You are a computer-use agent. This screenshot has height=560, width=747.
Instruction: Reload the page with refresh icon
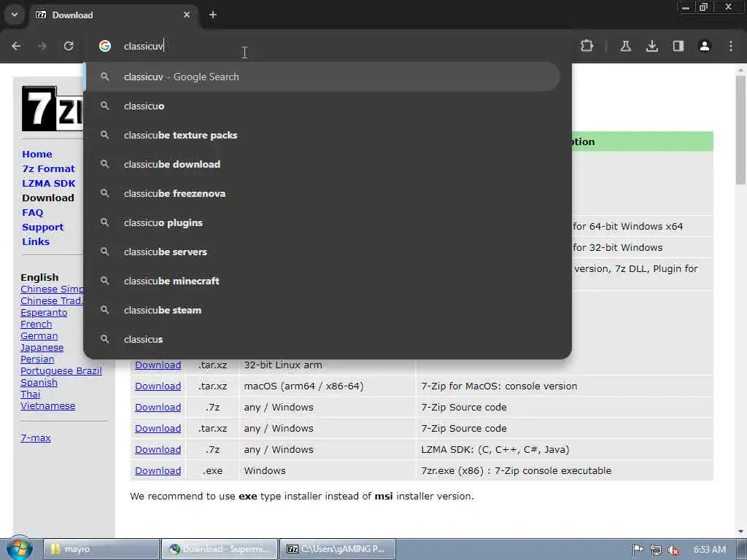(x=69, y=46)
